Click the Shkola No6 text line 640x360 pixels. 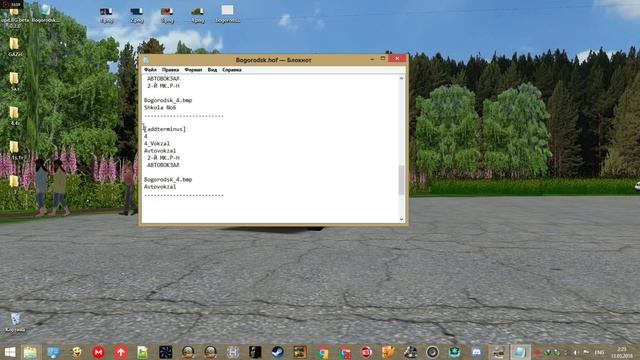(x=160, y=107)
